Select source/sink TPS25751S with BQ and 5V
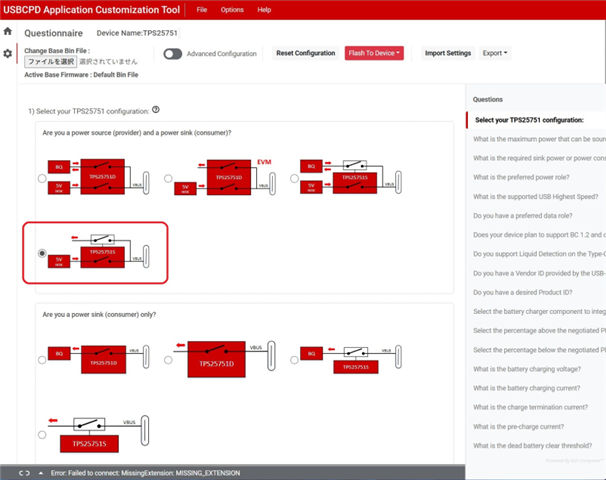 tap(294, 178)
